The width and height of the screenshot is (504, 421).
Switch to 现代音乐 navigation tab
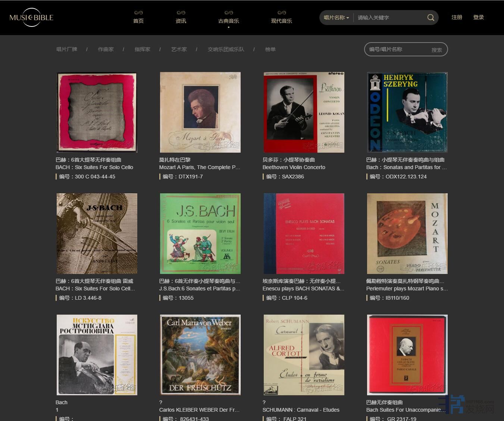point(282,18)
